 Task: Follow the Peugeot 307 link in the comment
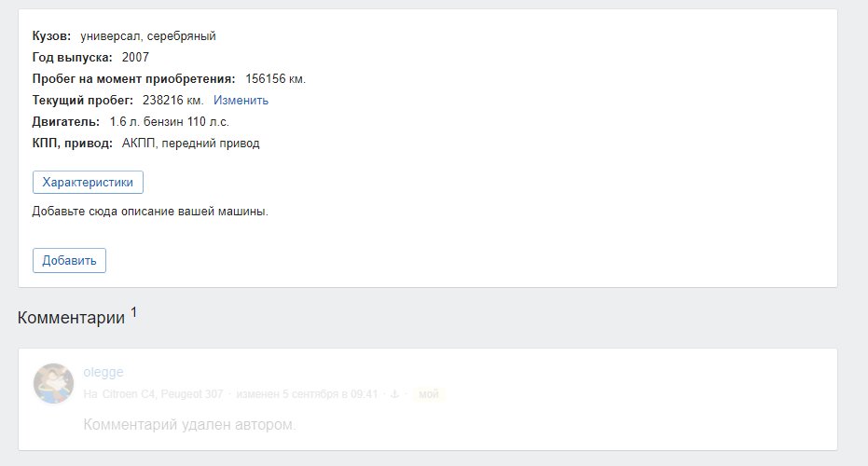coord(191,394)
